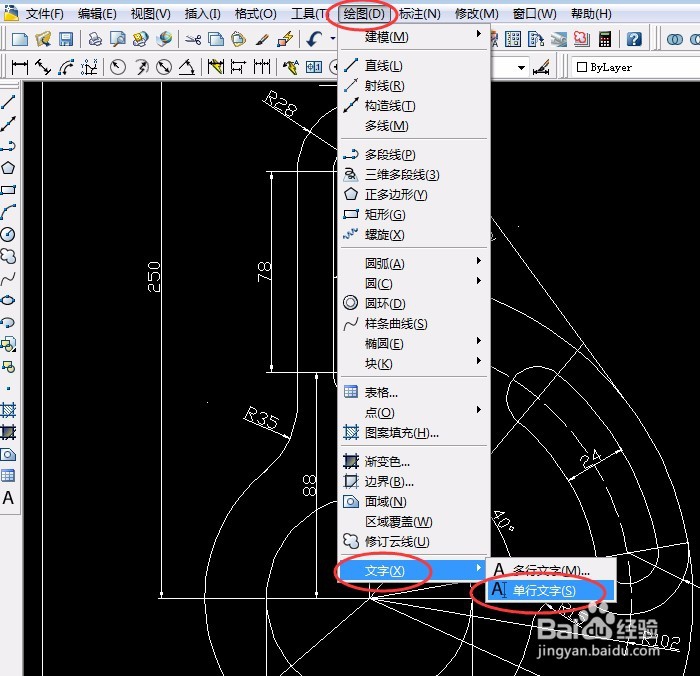Viewport: 700px width, 676px height.
Task: Click the Plot printer icon
Action: 95,40
